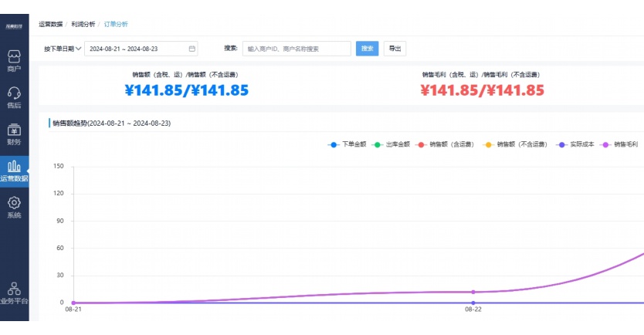This screenshot has width=644, height=335.
Task: Toggle the 销售毛利 legend series
Action: coord(619,144)
